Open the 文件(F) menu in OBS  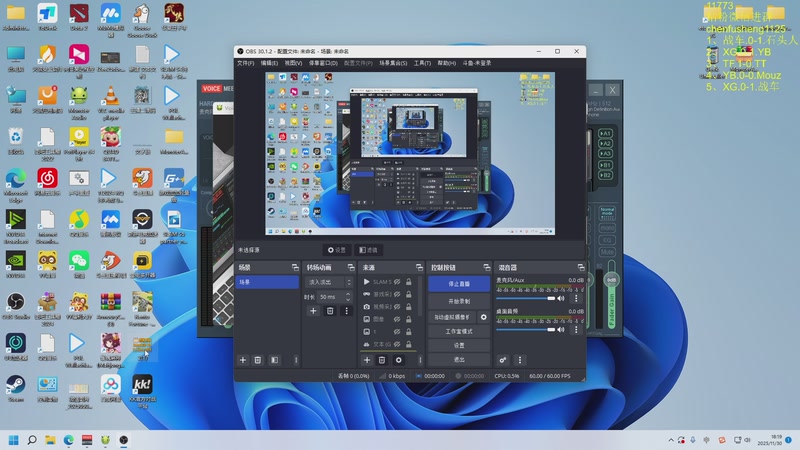pyautogui.click(x=245, y=63)
